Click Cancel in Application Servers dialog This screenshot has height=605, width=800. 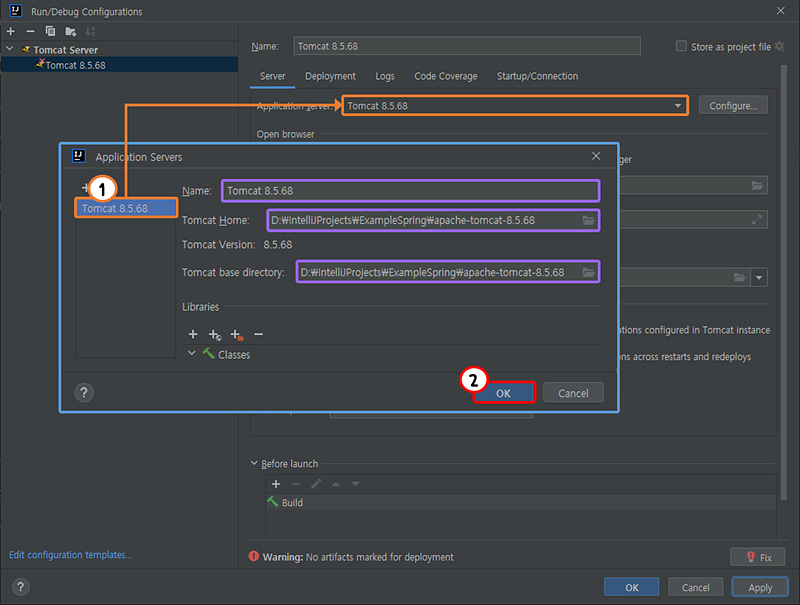click(573, 393)
